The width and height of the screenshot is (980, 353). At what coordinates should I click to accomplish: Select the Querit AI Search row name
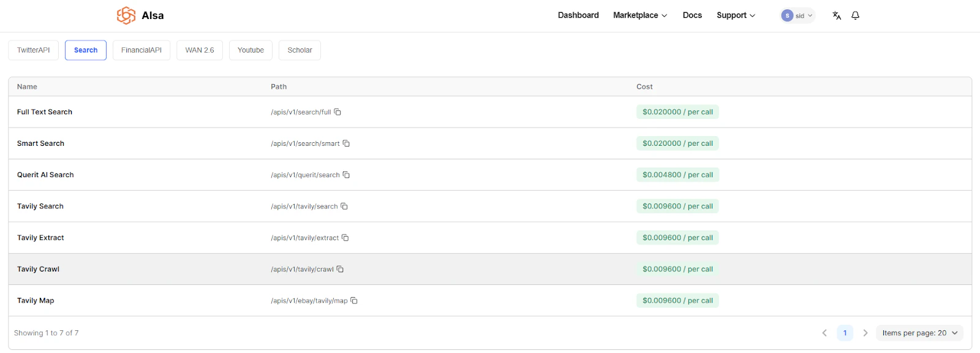45,175
